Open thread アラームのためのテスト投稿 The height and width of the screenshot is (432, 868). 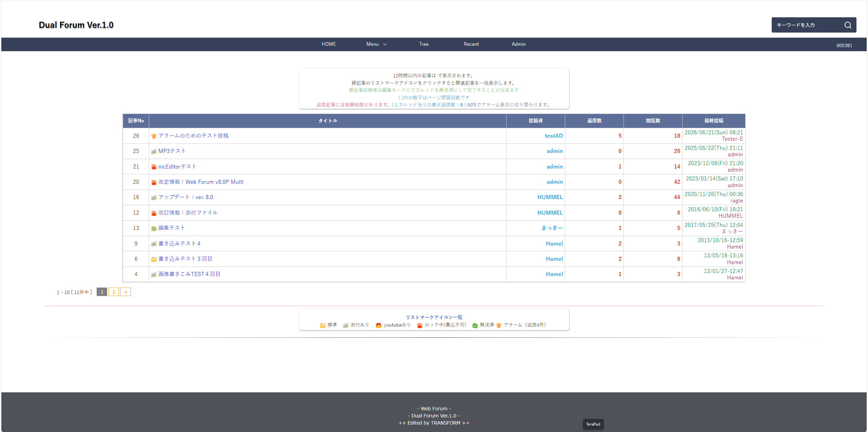(193, 136)
